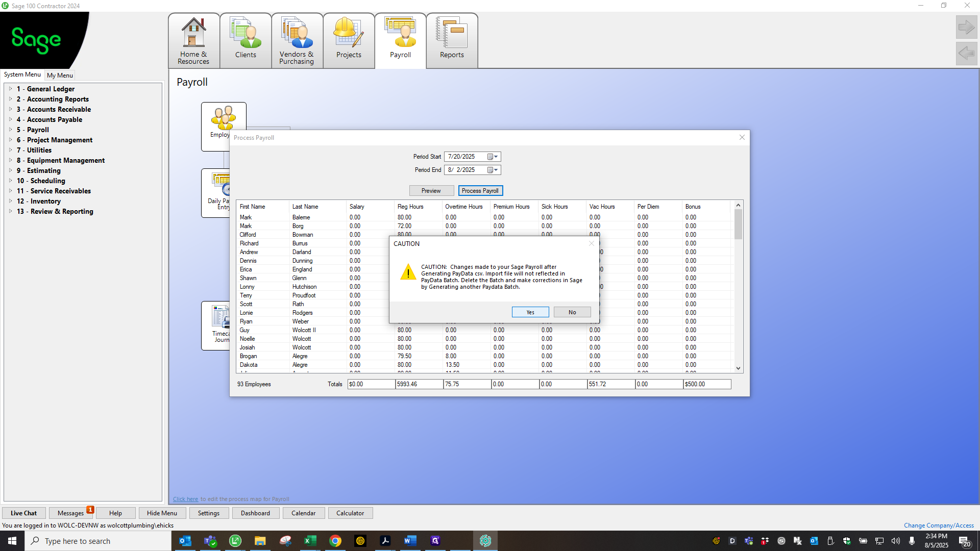The width and height of the screenshot is (980, 551).
Task: Expand 5 - Payroll tree node
Action: coord(10,130)
